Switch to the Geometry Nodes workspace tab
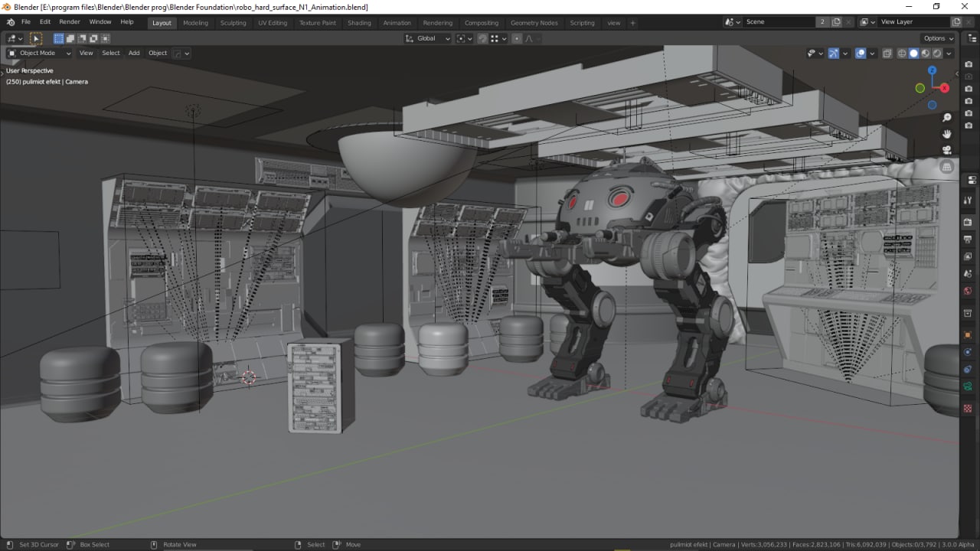The height and width of the screenshot is (551, 980). pyautogui.click(x=534, y=23)
